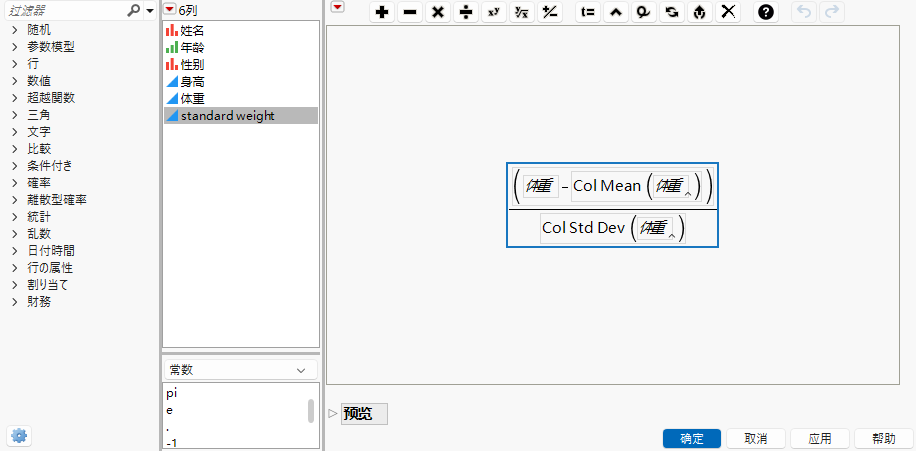Viewport: 916px width, 451px height.
Task: Click the divide operator button
Action: (x=466, y=12)
